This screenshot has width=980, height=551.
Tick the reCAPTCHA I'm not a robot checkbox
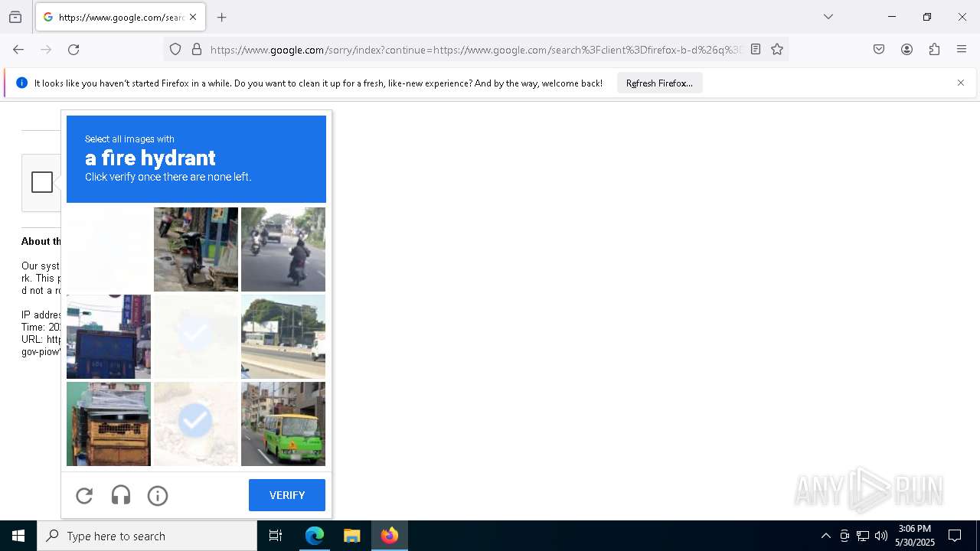click(42, 182)
